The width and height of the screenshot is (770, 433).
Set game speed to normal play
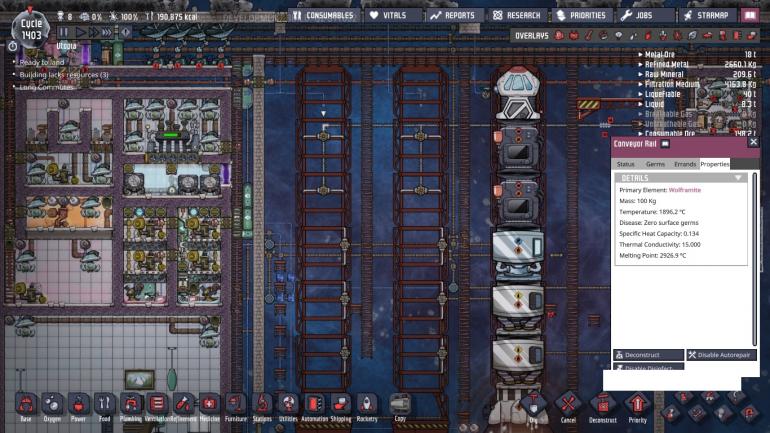click(x=80, y=32)
